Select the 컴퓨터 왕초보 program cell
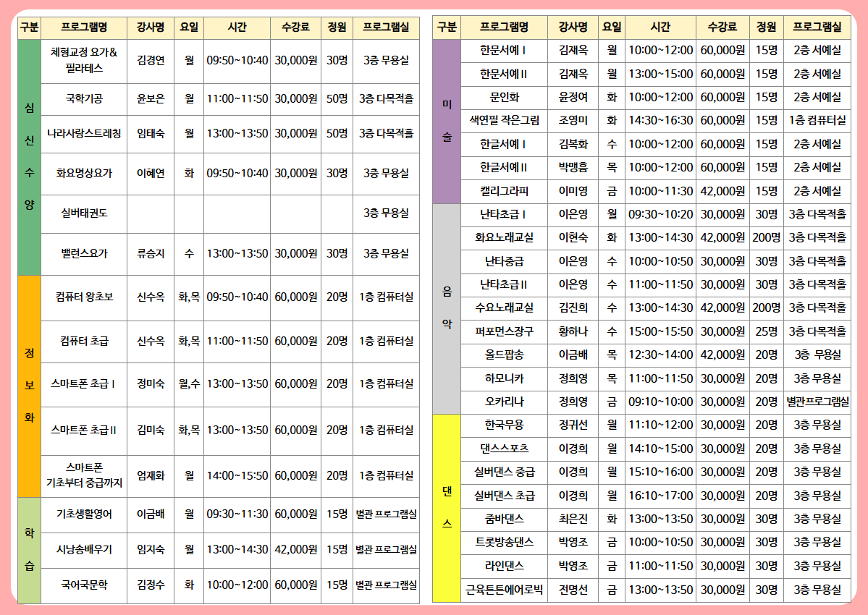The width and height of the screenshot is (868, 615). point(84,297)
